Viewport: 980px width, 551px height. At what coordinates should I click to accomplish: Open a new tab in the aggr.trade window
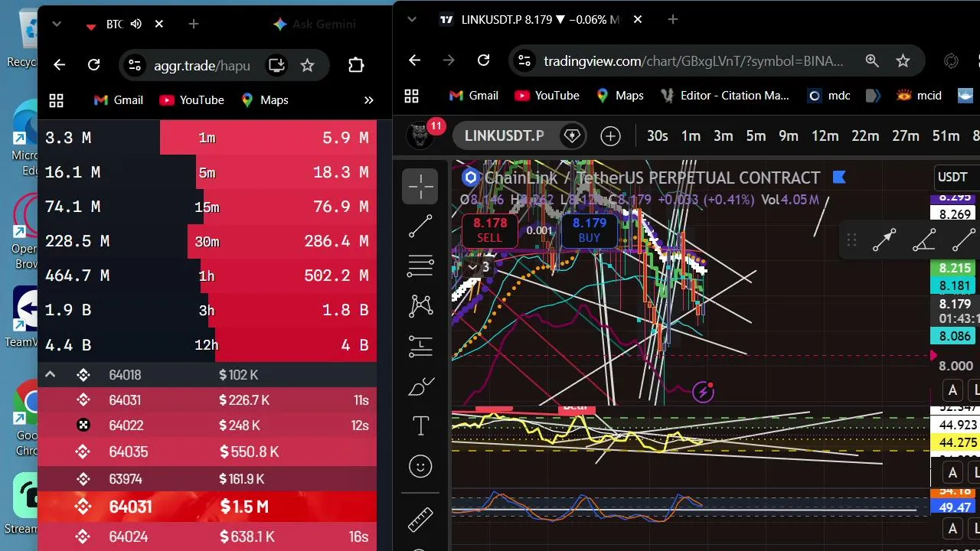[194, 24]
